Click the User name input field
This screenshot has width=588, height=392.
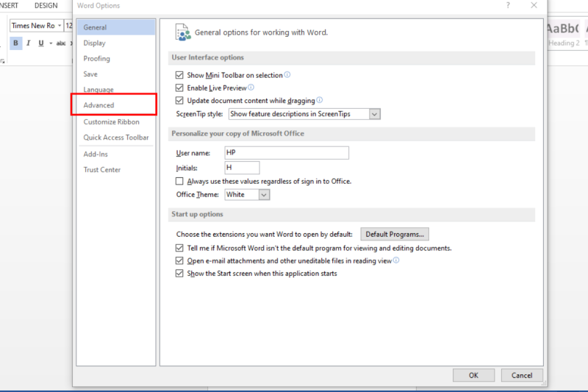click(x=287, y=153)
